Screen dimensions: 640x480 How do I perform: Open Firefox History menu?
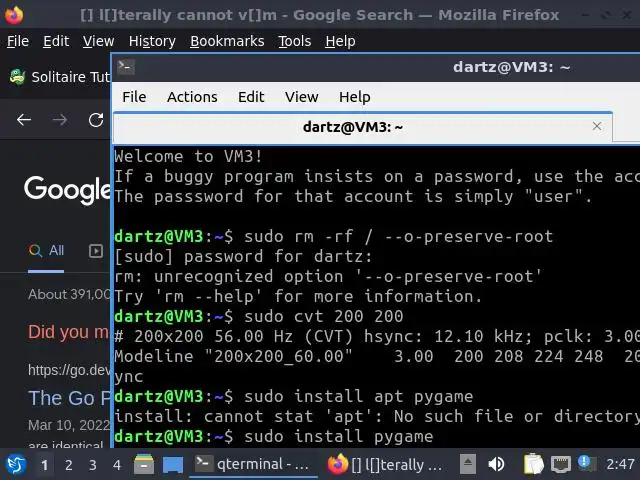[152, 41]
